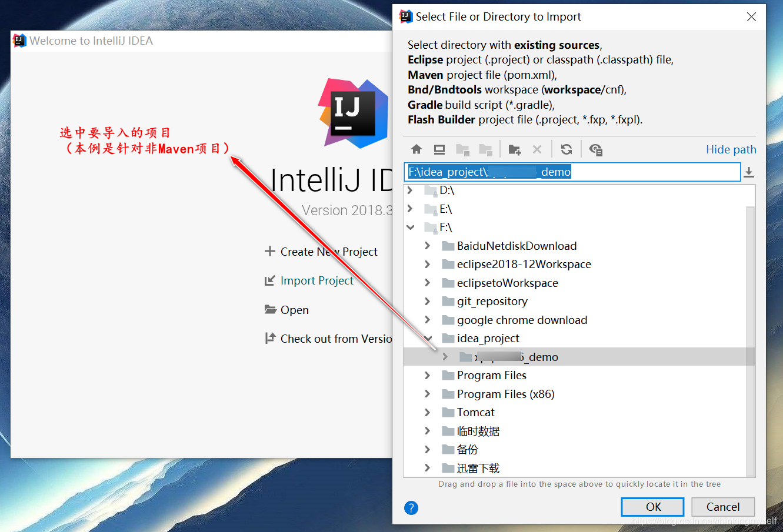The image size is (783, 532).
Task: Open the help question mark icon
Action: click(411, 508)
